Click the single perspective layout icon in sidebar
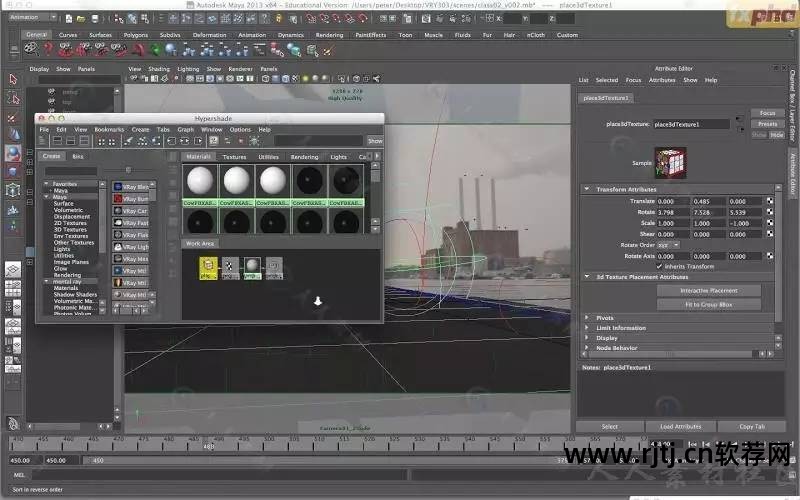The height and width of the screenshot is (500, 800). pos(13,269)
